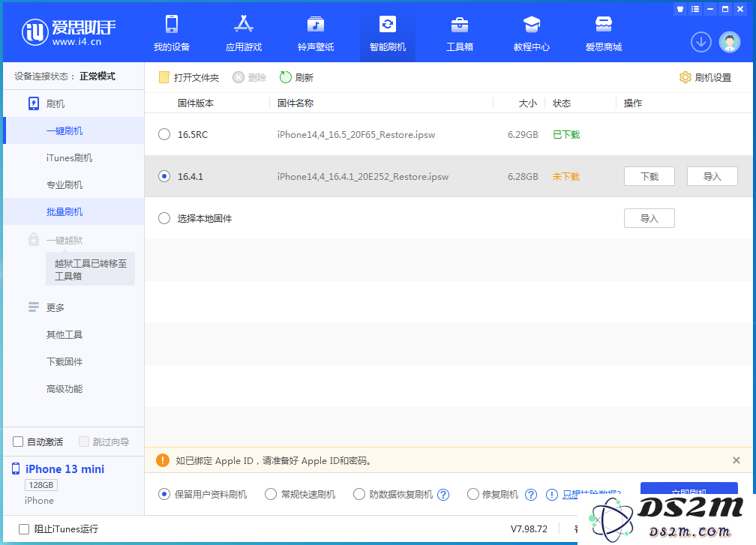
Task: Dismiss the Apple ID warning banner
Action: click(736, 460)
